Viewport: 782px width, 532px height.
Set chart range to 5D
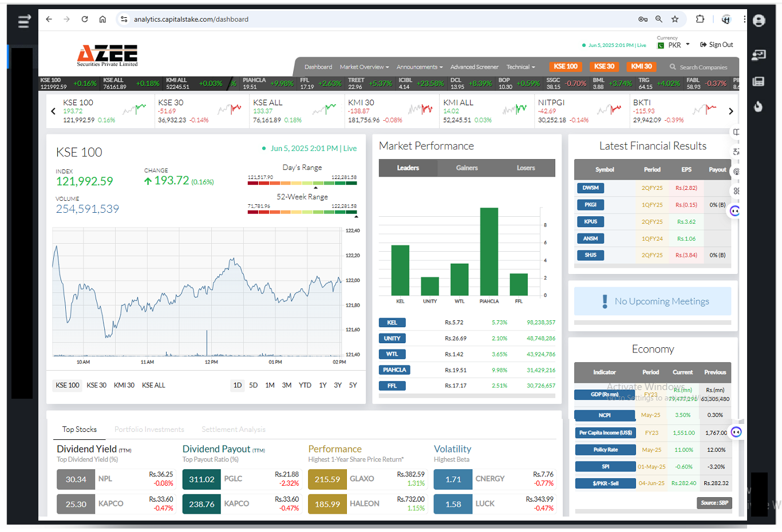(254, 386)
